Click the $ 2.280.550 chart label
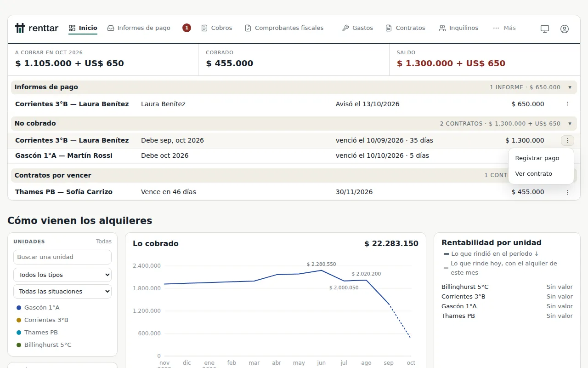 [x=321, y=264]
